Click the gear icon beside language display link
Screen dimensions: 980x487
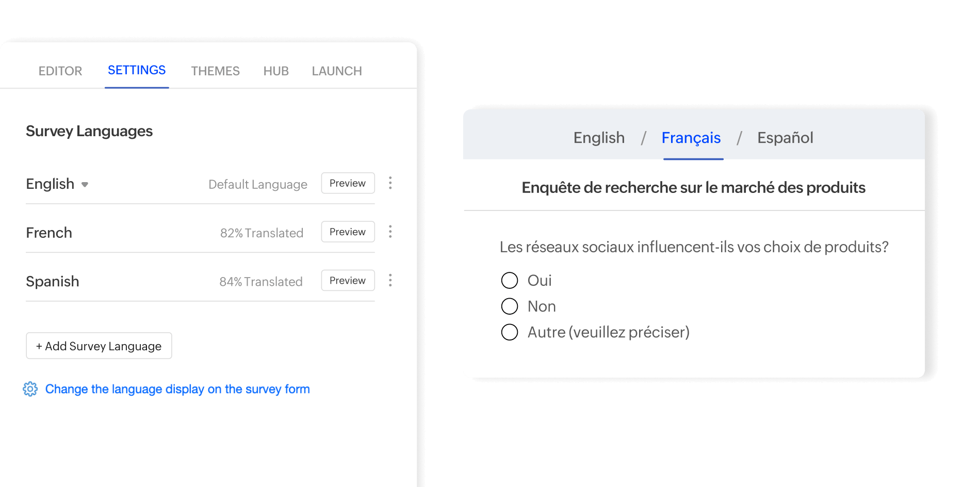pos(30,389)
